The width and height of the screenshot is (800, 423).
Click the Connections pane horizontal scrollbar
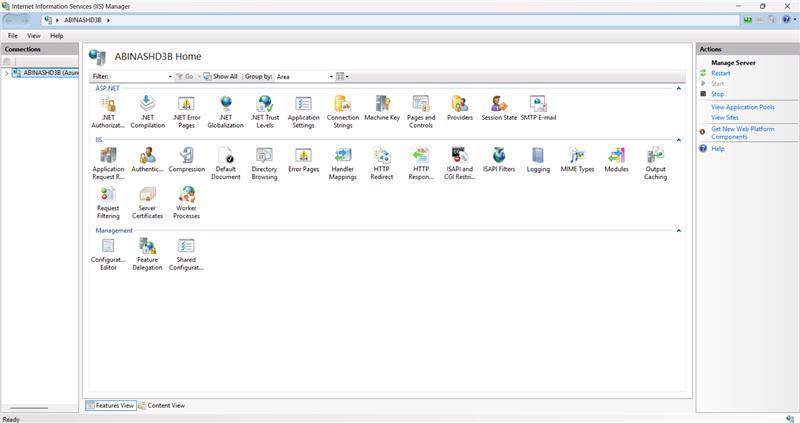click(x=29, y=408)
